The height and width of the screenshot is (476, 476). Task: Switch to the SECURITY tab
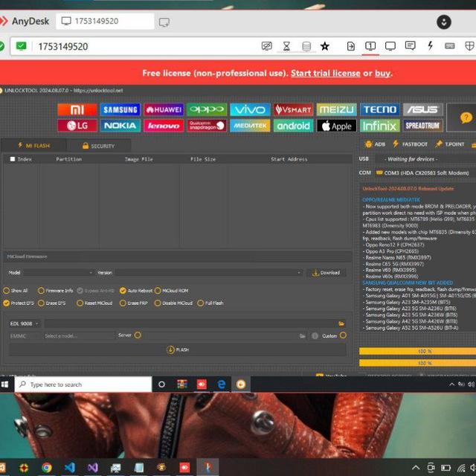pyautogui.click(x=99, y=146)
